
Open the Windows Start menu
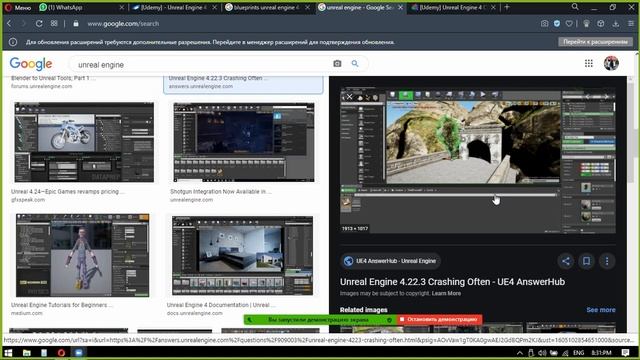[x=8, y=353]
